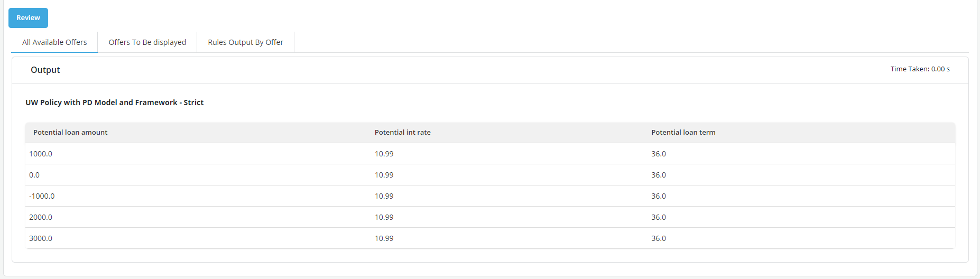Select the 2000.0 loan amount cell
The image size is (980, 279).
41,217
